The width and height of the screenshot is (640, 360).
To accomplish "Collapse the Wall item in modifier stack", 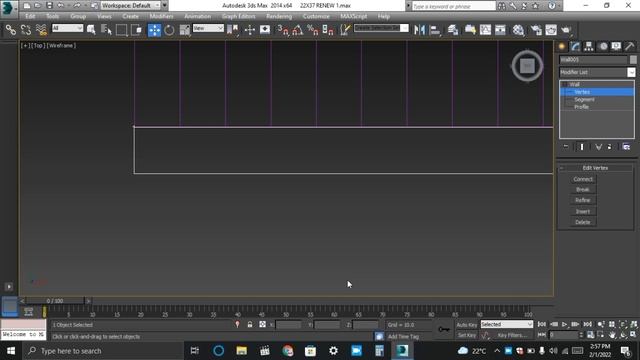I will [565, 84].
